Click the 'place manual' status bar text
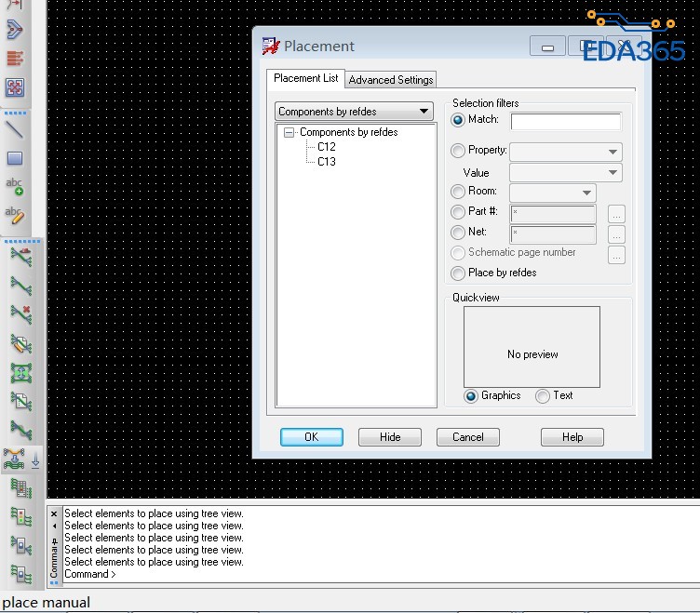The height and width of the screenshot is (613, 700). pyautogui.click(x=46, y=603)
